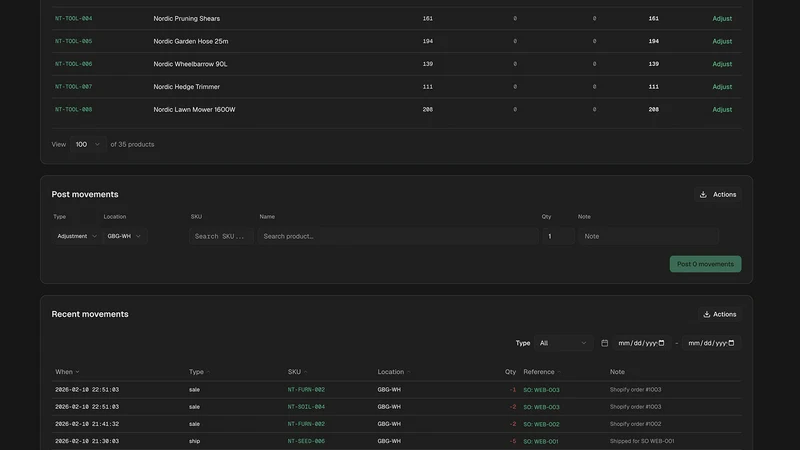Sort movements by Reference column
This screenshot has width=800, height=450.
542,372
